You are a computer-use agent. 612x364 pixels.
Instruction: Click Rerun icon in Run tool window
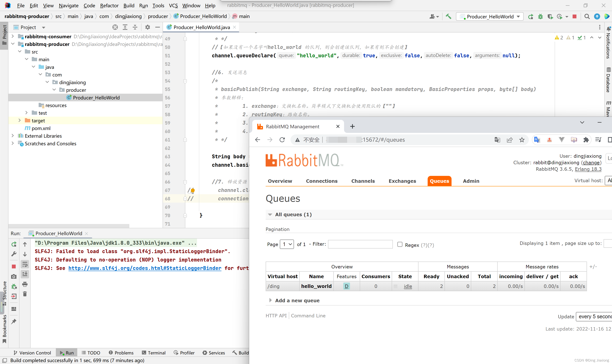[x=14, y=244]
